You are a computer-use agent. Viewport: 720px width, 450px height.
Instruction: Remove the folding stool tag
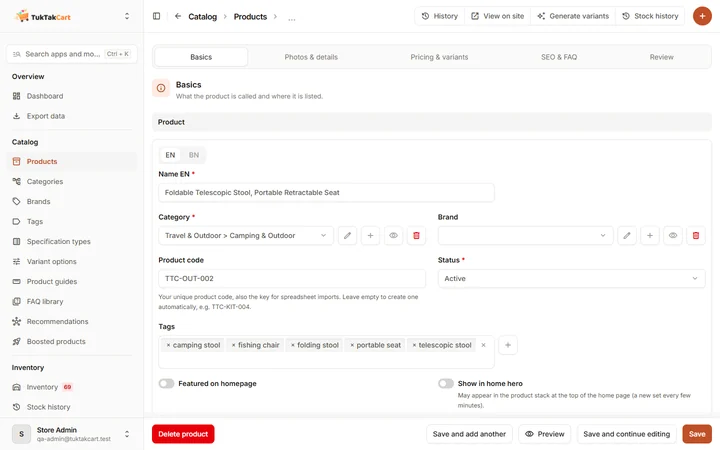coord(292,345)
